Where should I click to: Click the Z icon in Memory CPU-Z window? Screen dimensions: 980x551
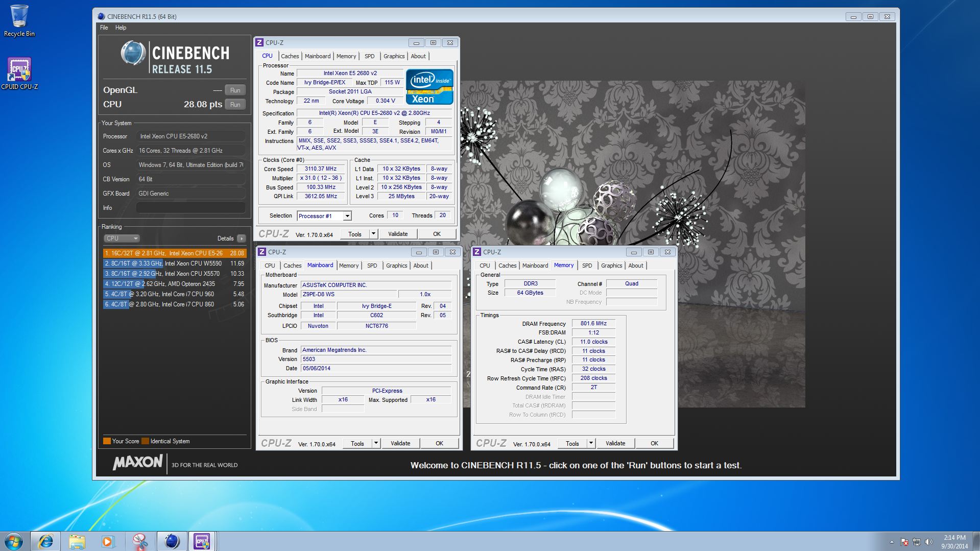coord(477,252)
